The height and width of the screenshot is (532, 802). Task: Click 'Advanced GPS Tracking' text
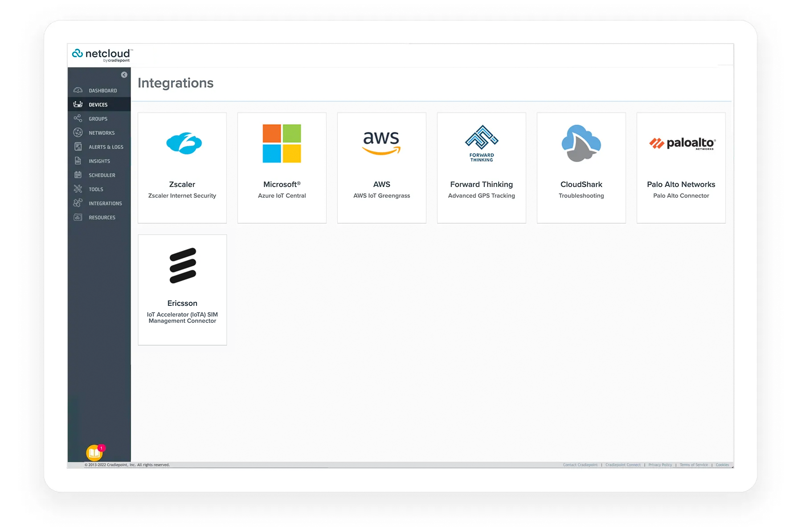pos(482,195)
